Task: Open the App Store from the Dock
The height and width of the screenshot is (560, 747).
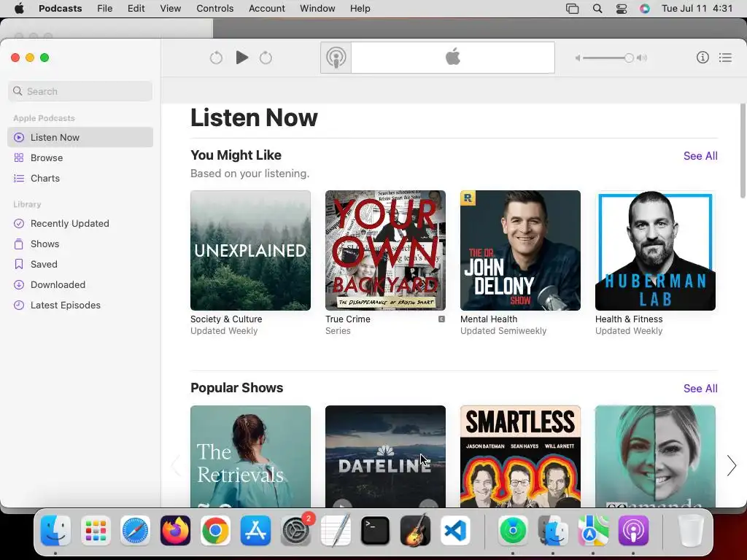Action: coord(255,531)
